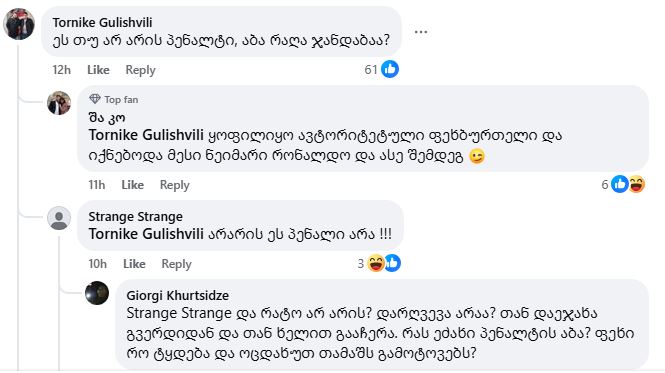Reply to Tornike Gulishvili's top comment
Image resolution: width=665 pixels, height=373 pixels.
click(140, 70)
